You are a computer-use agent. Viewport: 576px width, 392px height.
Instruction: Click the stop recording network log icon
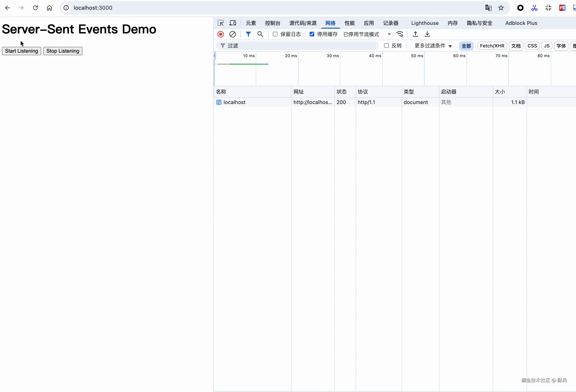220,34
